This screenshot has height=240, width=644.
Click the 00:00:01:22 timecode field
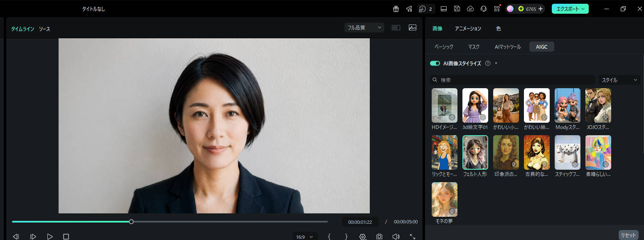pos(360,222)
